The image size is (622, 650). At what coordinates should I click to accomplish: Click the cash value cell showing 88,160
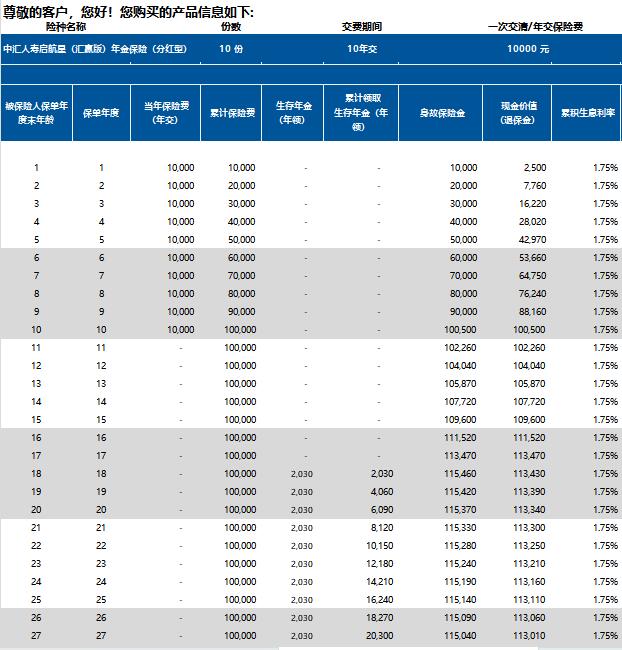pyautogui.click(x=530, y=312)
